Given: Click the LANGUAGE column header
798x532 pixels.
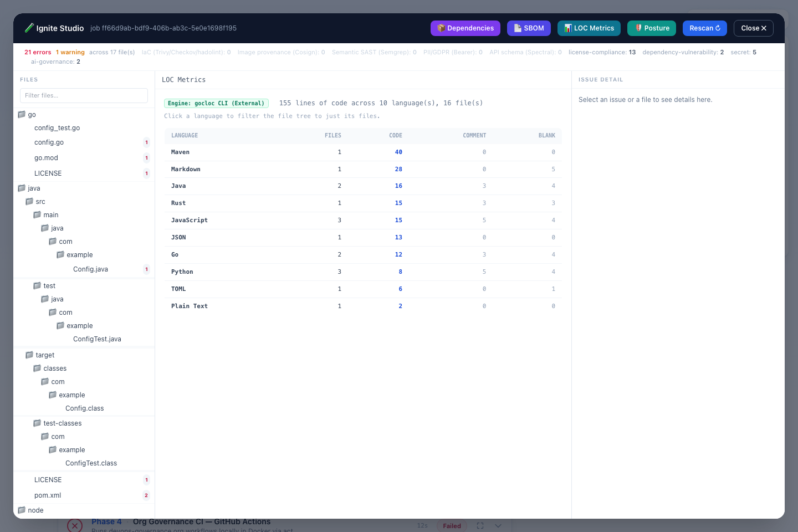Looking at the screenshot, I should point(185,136).
